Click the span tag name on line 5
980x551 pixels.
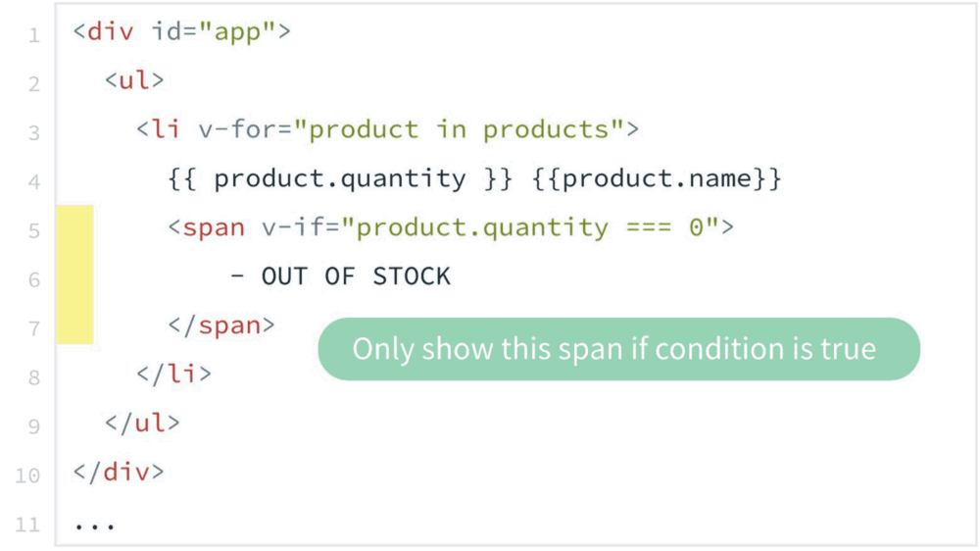click(x=214, y=227)
